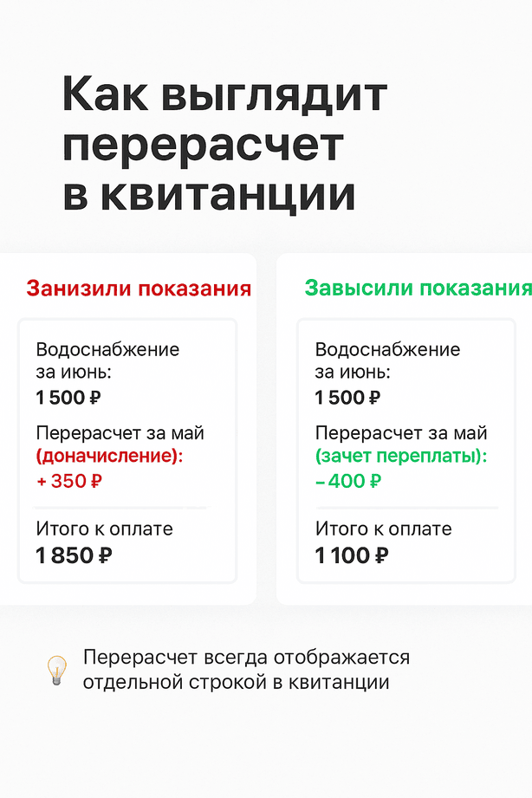The width and height of the screenshot is (532, 798).
Task: Click the red '(доначисление):' label
Action: click(109, 456)
